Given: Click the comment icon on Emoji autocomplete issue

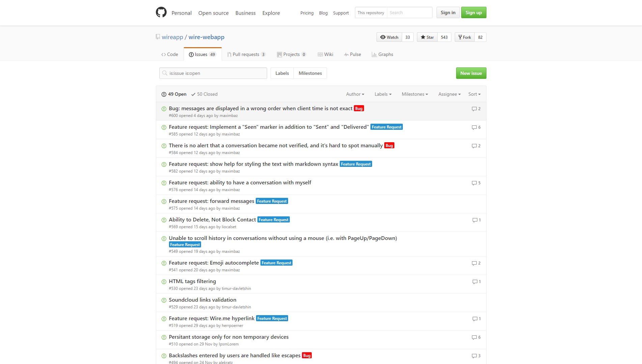Looking at the screenshot, I should click(474, 263).
